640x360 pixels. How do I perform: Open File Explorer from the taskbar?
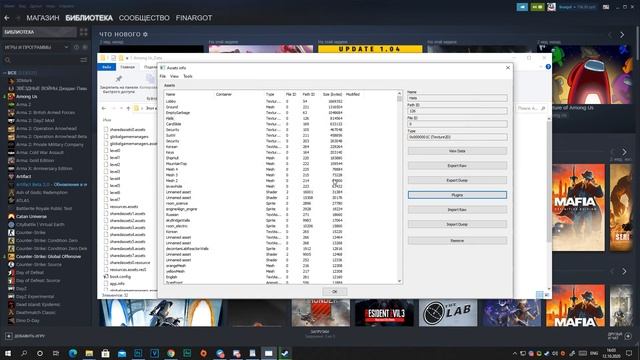(x=89, y=353)
